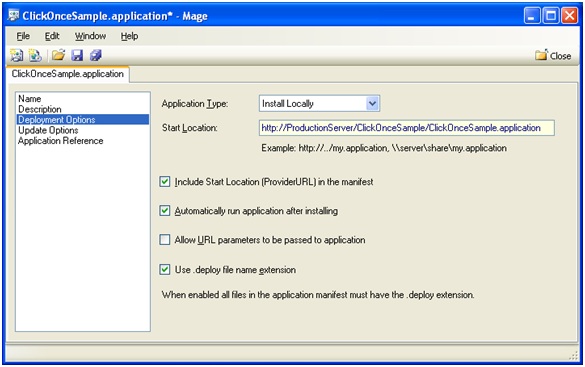Uncheck Include Start Location (ProviderURL) checkbox
585x367 pixels.
pyautogui.click(x=165, y=182)
